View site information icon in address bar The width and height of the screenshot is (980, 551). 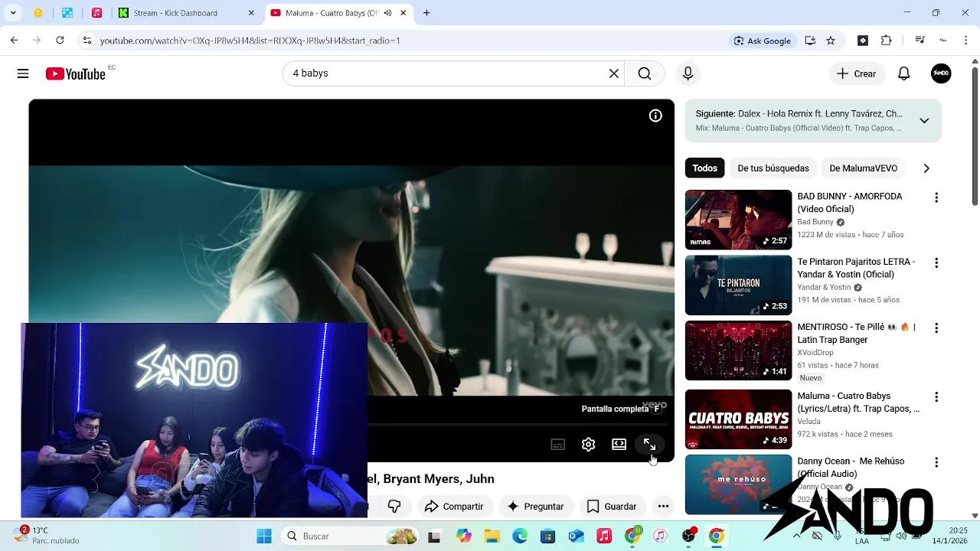click(x=87, y=41)
